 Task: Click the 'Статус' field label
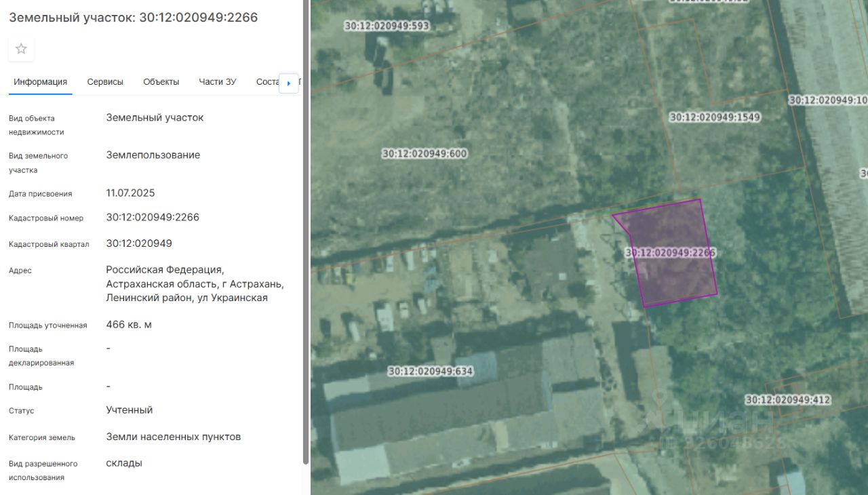click(x=22, y=411)
